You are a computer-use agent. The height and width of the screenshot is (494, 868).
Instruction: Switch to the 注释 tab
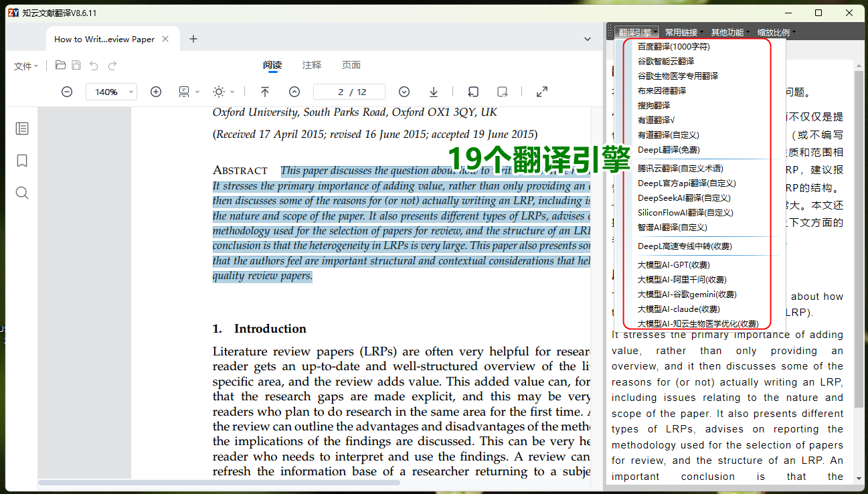coord(312,65)
